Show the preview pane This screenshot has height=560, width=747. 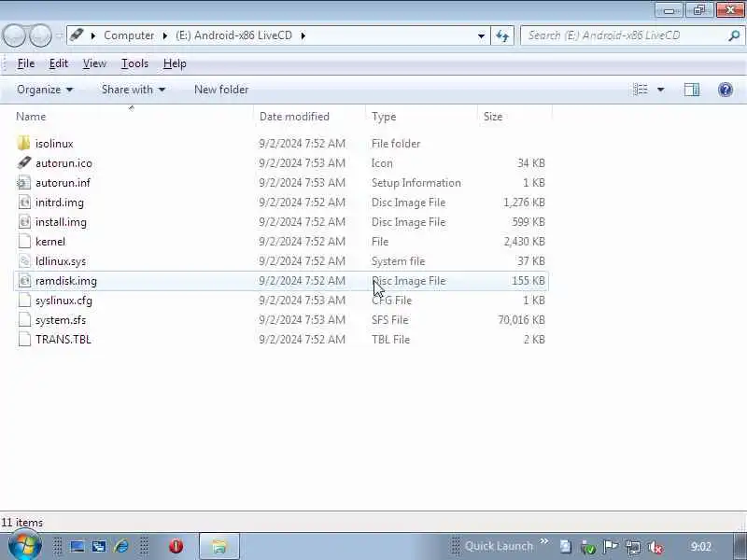[x=692, y=90]
